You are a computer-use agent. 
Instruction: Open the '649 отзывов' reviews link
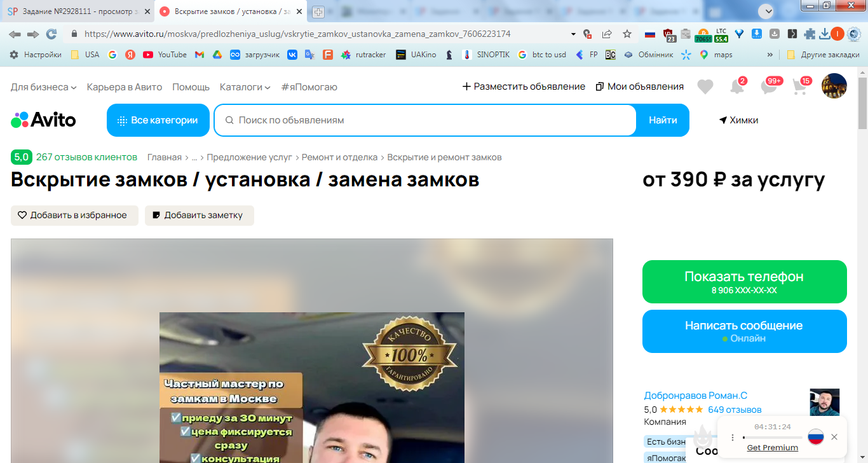click(x=735, y=410)
